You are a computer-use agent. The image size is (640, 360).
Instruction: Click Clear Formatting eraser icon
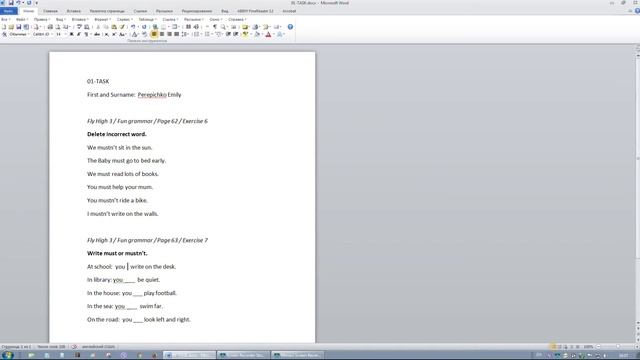point(145,34)
